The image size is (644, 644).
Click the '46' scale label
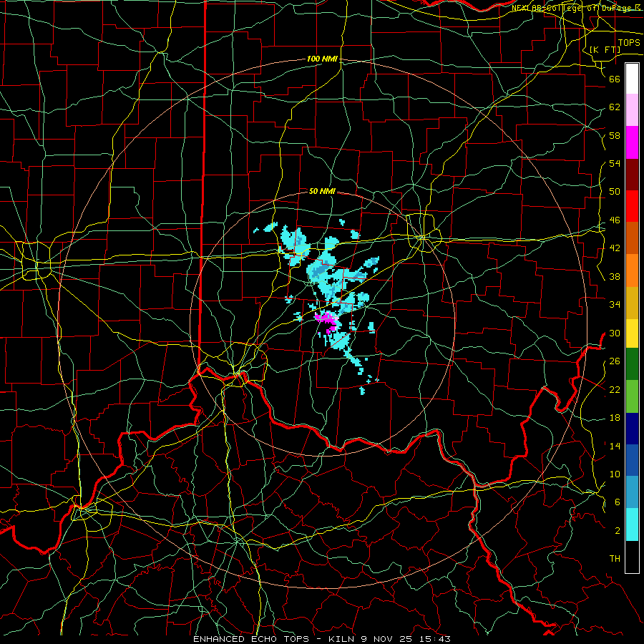(x=615, y=220)
